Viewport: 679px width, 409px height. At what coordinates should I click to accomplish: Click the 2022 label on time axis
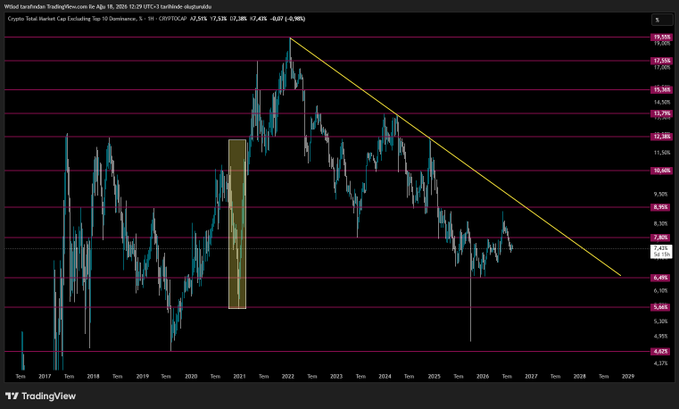tap(288, 377)
